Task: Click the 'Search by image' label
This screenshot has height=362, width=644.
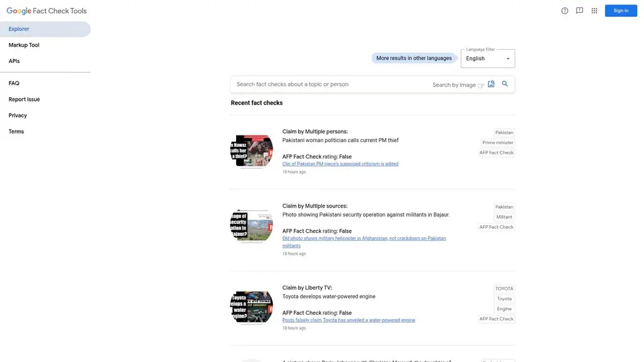Action: 454,85
